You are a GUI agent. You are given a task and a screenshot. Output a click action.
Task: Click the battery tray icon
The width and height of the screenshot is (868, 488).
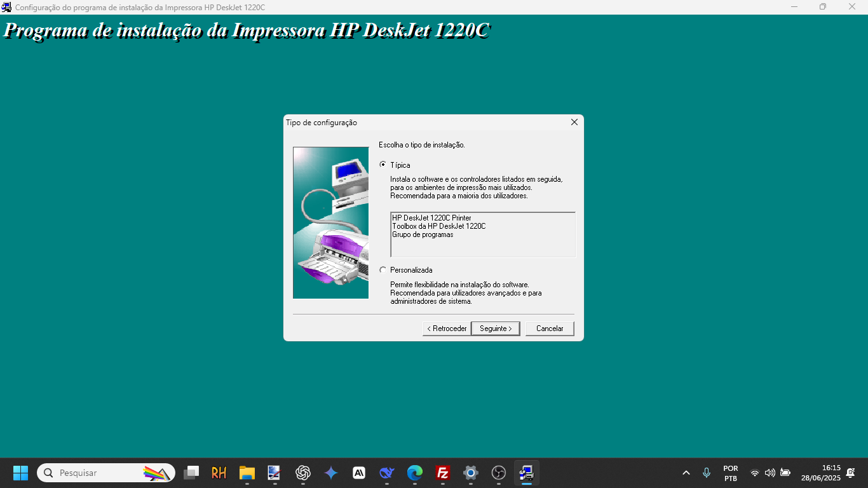pos(785,473)
